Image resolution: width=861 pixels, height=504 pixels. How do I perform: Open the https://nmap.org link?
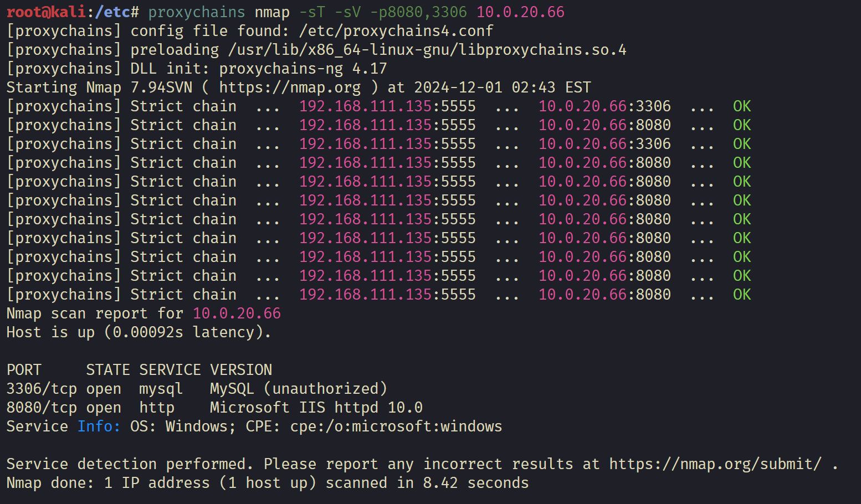point(290,88)
